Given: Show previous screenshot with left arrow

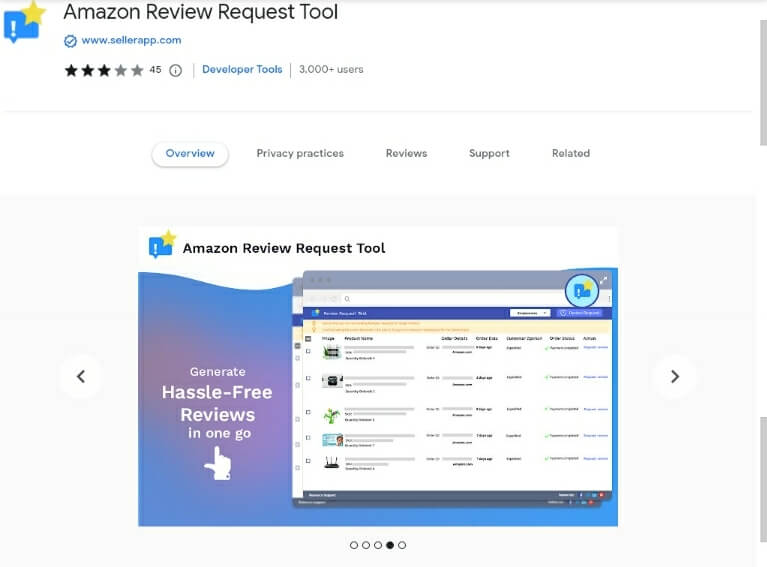Looking at the screenshot, I should click(81, 376).
